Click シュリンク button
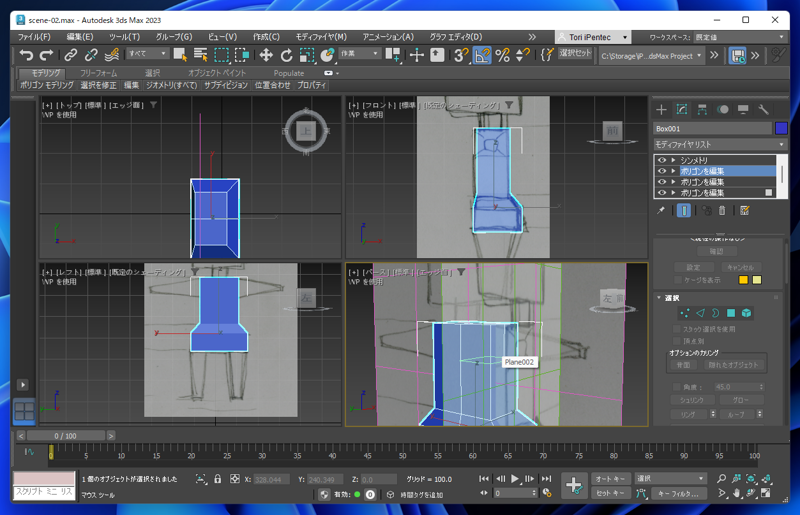Viewport: 800px width, 515px height. point(691,400)
